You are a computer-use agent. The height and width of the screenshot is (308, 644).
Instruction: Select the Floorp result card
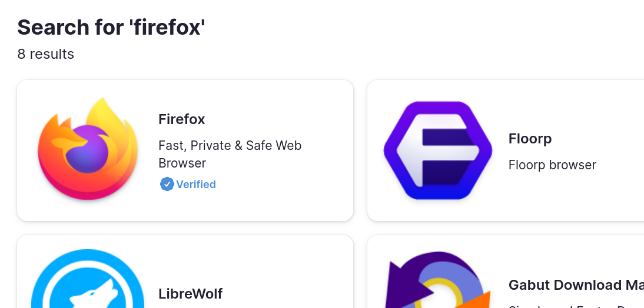[506, 150]
